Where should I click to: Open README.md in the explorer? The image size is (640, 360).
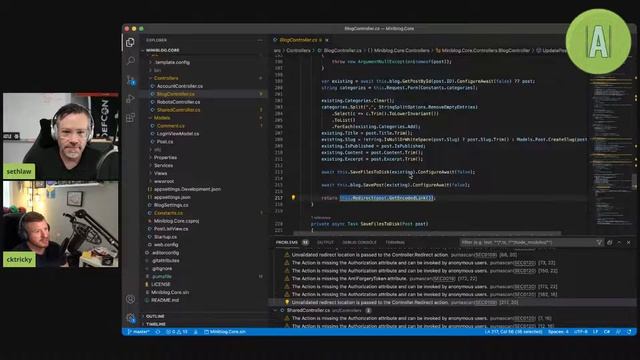(165, 300)
